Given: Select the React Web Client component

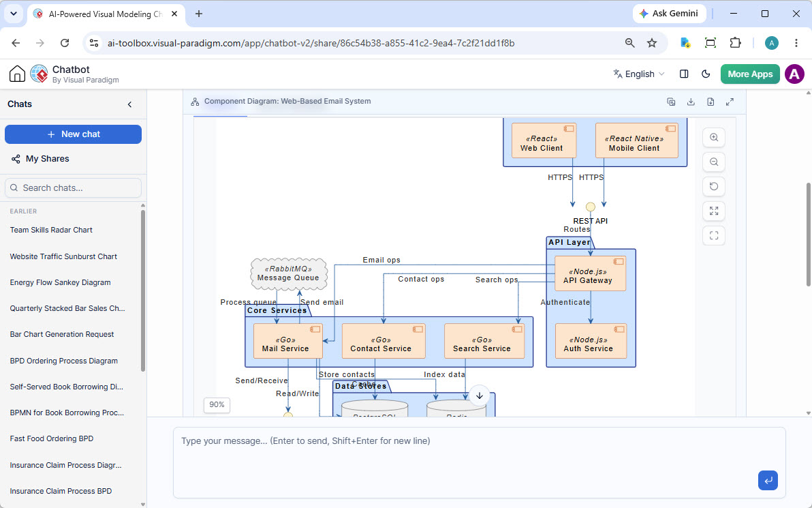Looking at the screenshot, I should tap(544, 140).
